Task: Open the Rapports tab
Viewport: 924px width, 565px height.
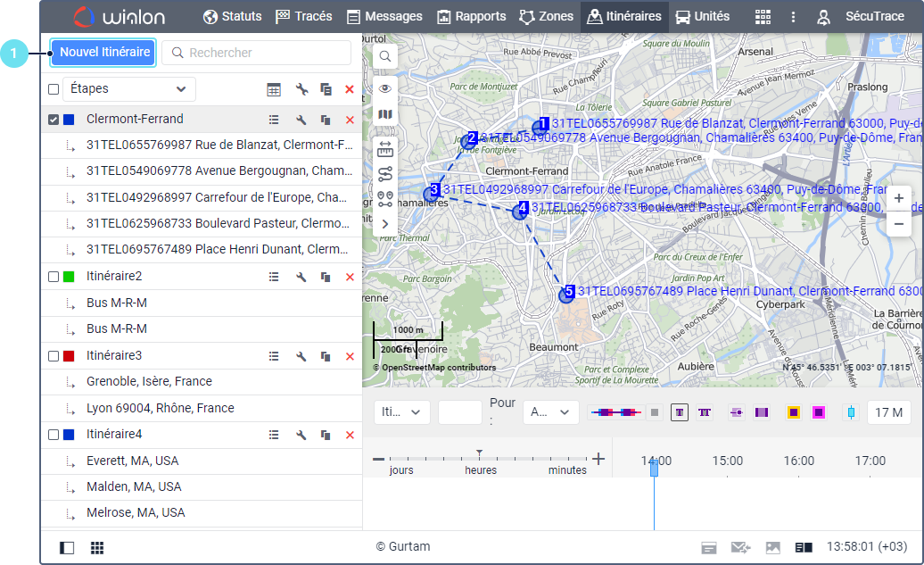Action: tap(472, 17)
